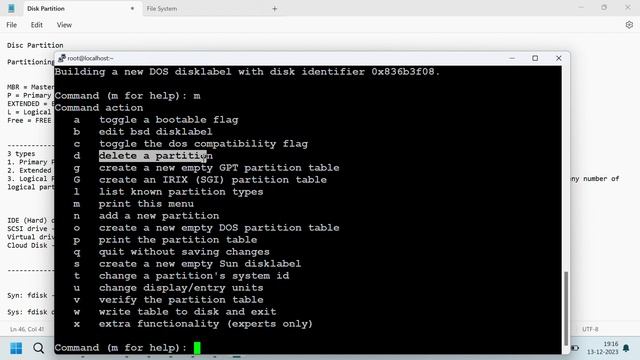
Task: Click 'create an IRIX (SGI) partition table'
Action: click(x=213, y=180)
